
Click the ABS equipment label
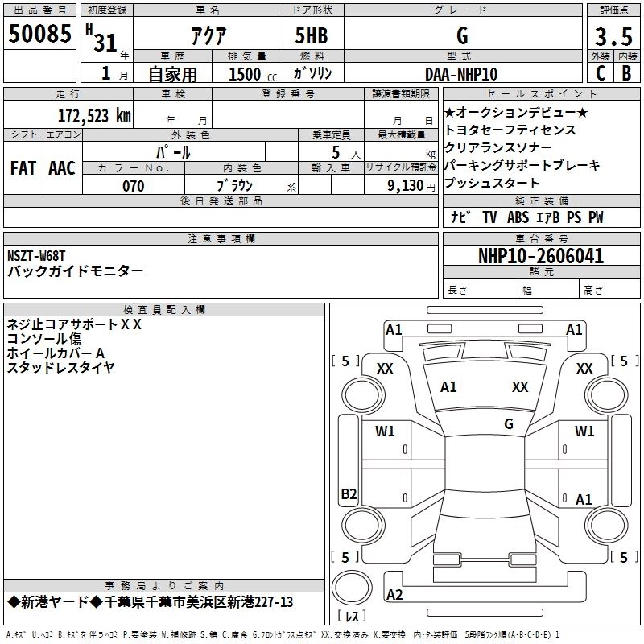[x=518, y=217]
